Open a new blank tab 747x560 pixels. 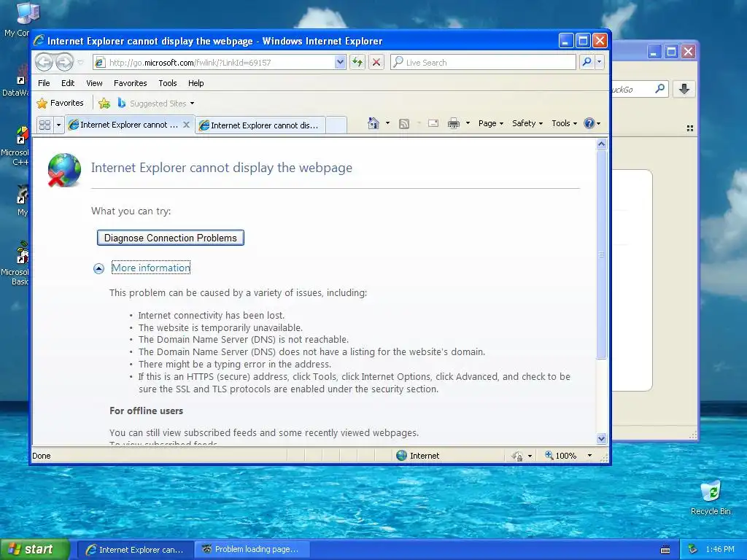336,125
